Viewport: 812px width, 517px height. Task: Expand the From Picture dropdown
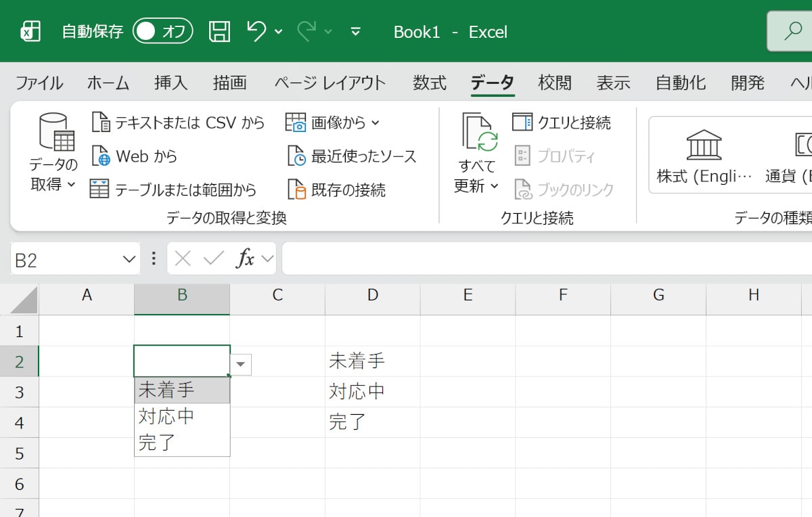(x=376, y=122)
